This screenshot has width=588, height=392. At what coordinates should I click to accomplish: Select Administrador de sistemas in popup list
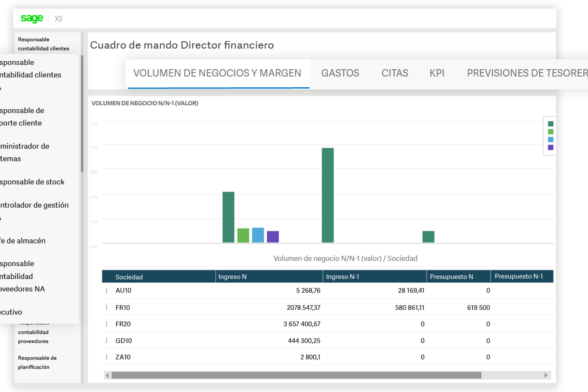40,152
